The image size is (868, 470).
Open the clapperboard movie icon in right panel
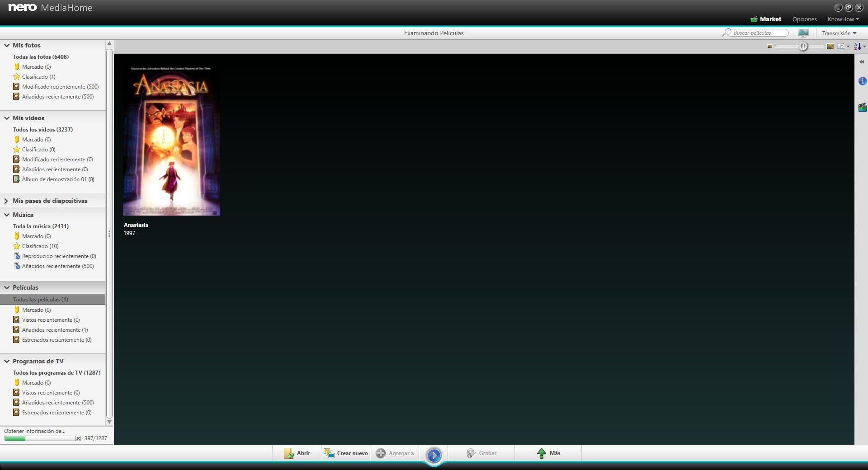coord(862,107)
